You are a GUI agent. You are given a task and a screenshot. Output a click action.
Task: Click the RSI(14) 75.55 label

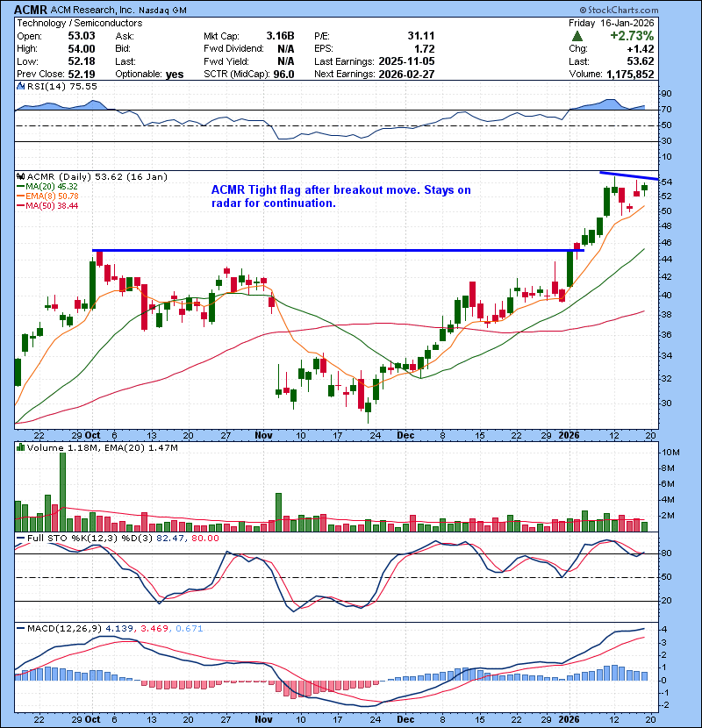(x=61, y=86)
